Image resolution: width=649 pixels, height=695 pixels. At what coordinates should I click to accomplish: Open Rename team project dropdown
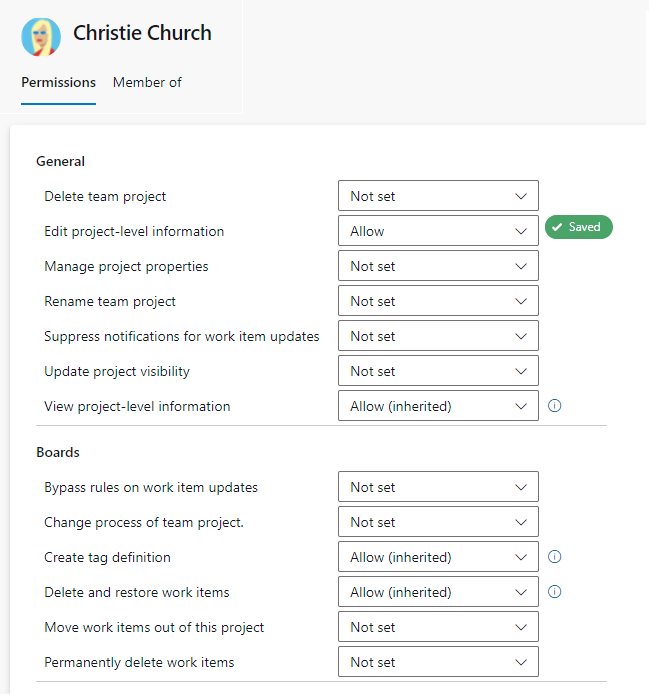point(438,301)
